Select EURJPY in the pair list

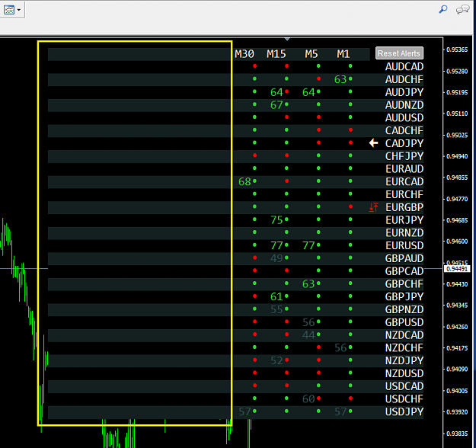(x=404, y=220)
